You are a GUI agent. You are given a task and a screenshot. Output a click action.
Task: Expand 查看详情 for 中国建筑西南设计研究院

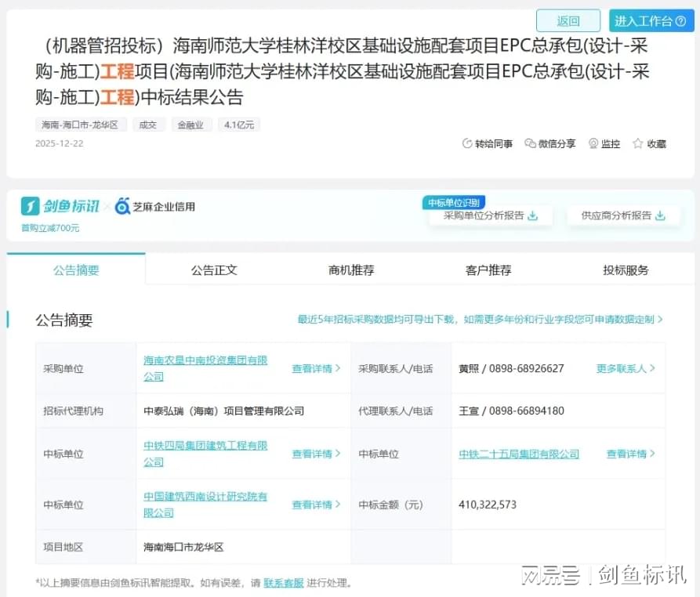[x=316, y=505]
